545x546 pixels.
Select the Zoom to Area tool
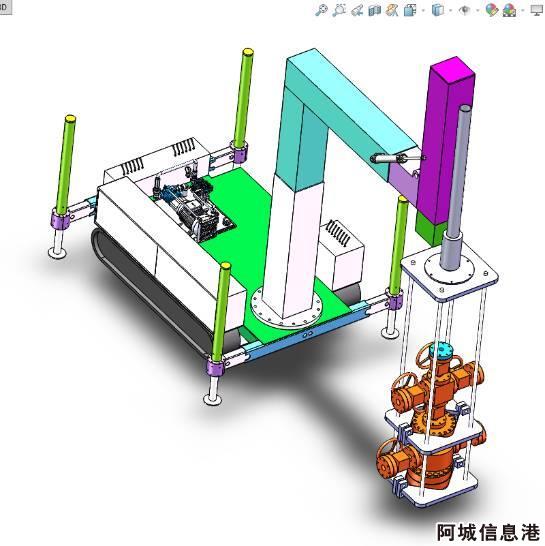point(339,10)
